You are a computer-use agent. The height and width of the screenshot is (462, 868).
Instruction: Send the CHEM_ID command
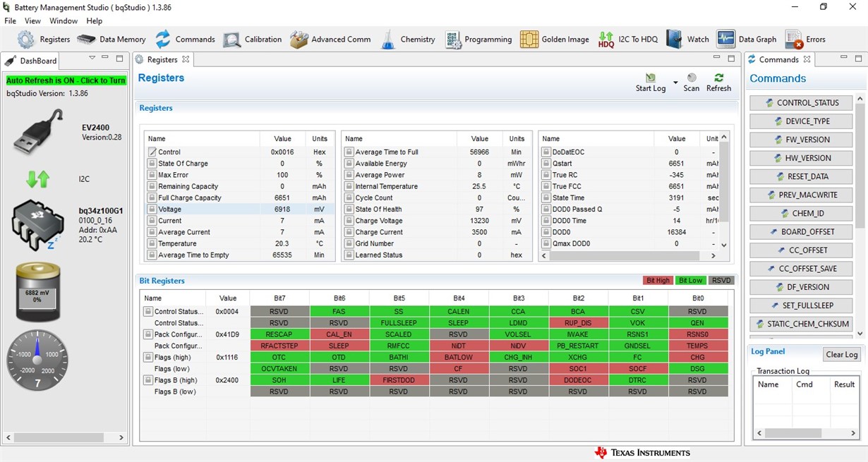click(801, 213)
